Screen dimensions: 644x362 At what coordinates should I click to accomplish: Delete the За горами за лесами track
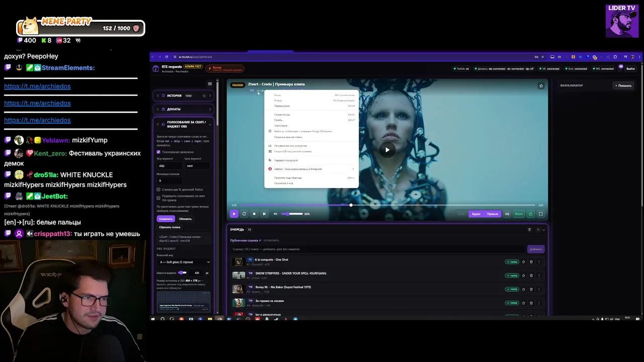tap(531, 303)
